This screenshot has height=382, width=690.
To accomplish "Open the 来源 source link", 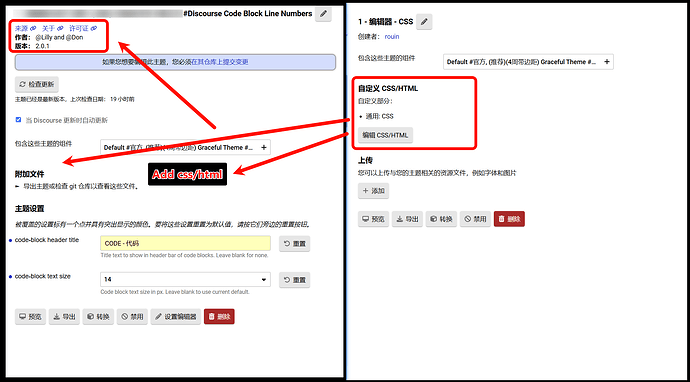I will click(26, 28).
